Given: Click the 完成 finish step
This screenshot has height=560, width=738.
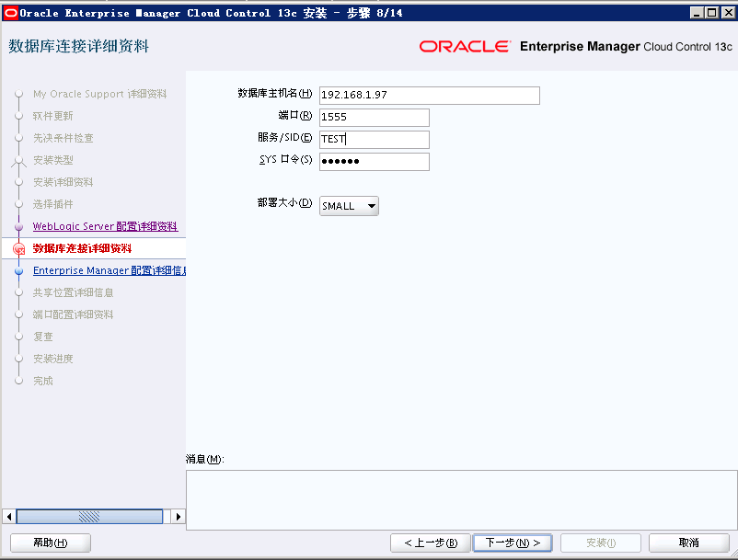Looking at the screenshot, I should point(43,381).
